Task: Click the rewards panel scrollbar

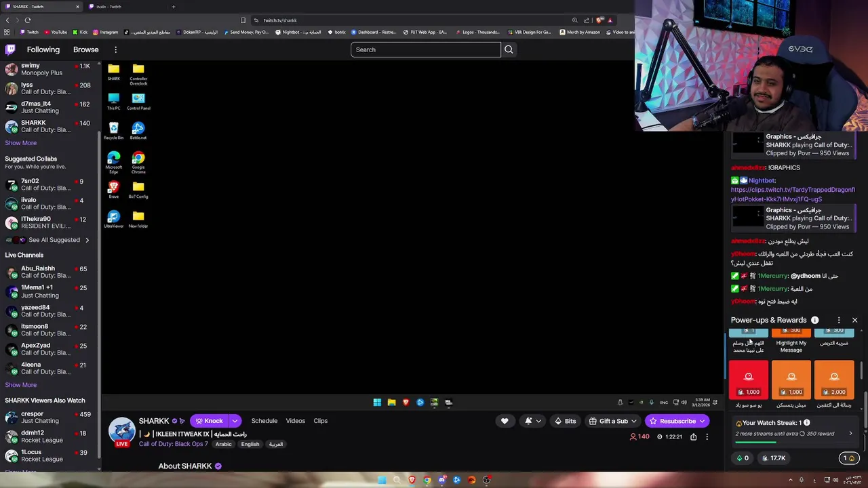Action: tap(862, 371)
